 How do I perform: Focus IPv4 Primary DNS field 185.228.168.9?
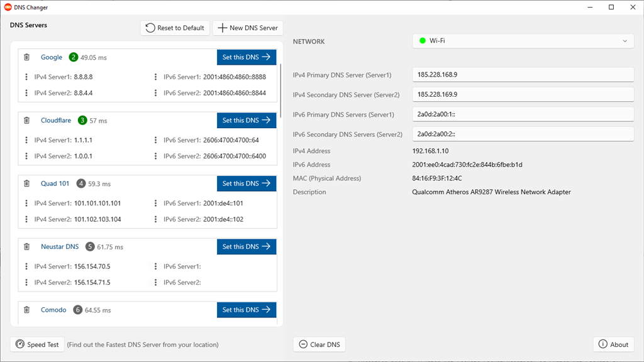click(x=523, y=75)
